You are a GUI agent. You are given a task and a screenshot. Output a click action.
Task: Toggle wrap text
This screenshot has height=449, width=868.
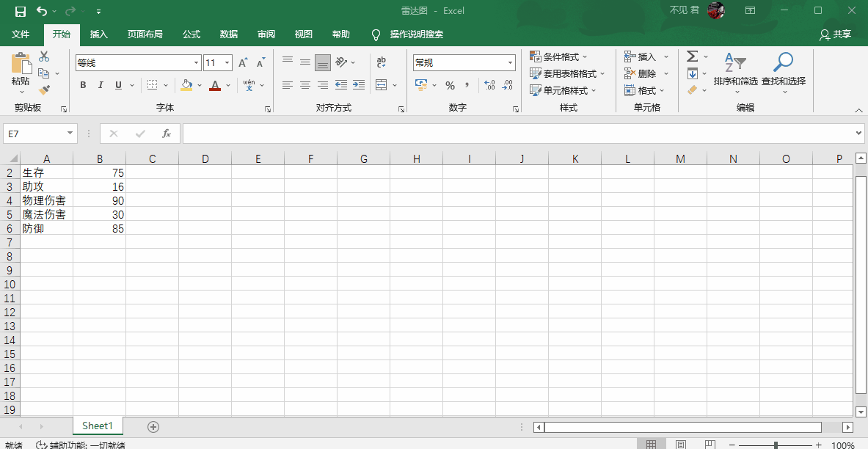[x=382, y=62]
